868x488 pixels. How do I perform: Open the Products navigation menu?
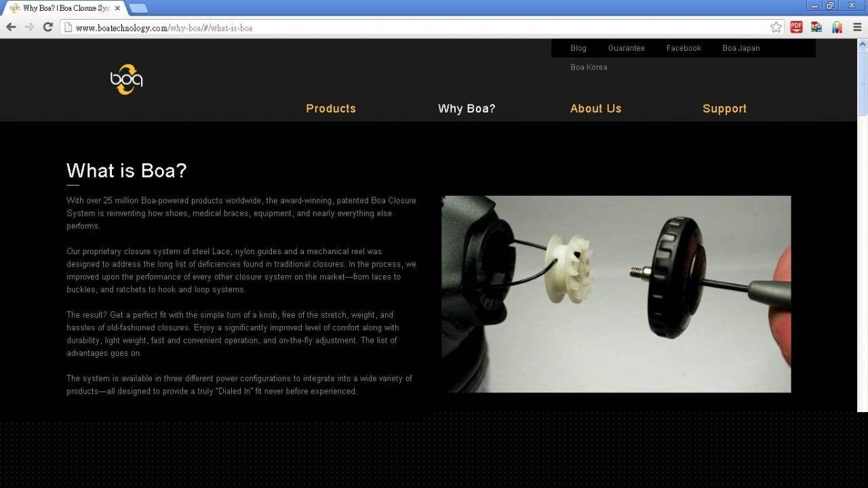[330, 108]
